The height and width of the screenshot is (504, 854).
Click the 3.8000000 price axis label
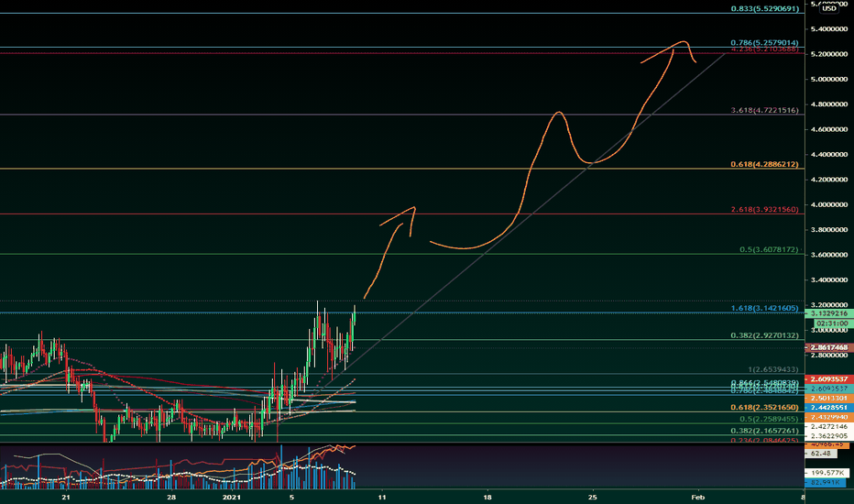(x=829, y=230)
